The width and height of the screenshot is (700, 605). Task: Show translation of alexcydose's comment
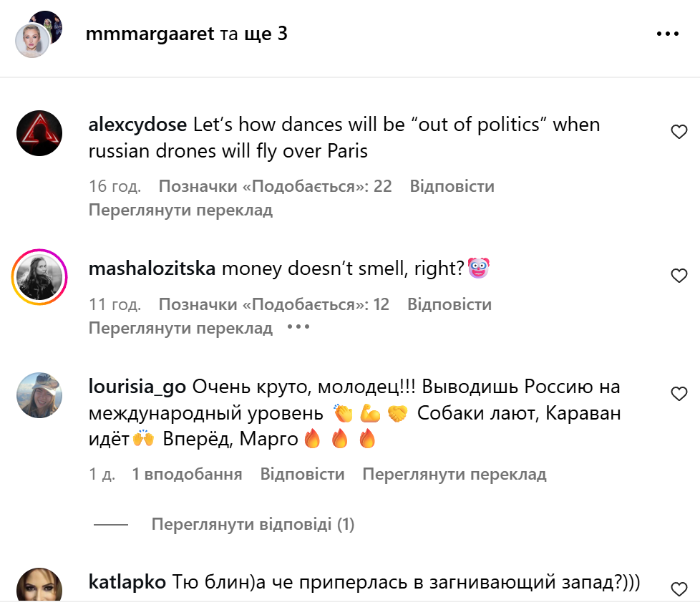pyautogui.click(x=180, y=210)
